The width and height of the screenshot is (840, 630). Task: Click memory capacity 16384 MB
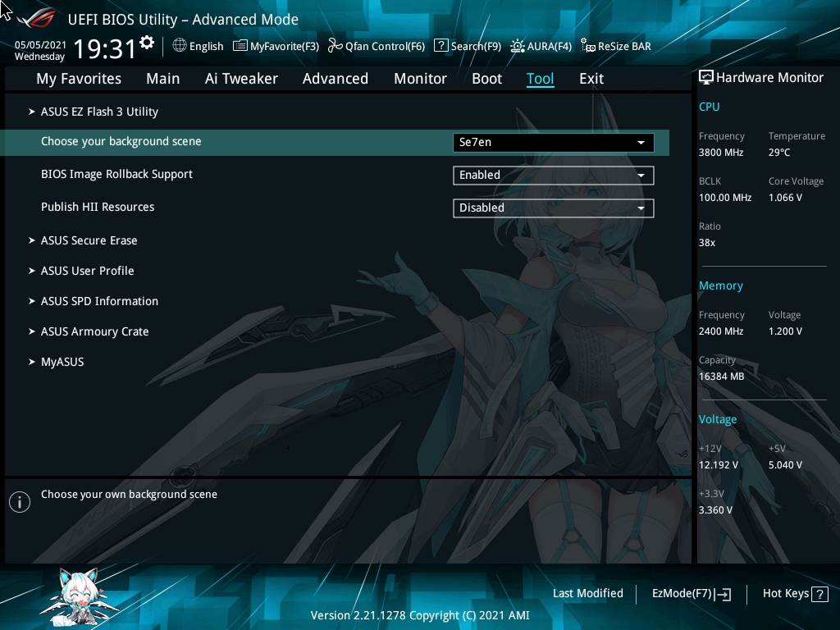(722, 377)
